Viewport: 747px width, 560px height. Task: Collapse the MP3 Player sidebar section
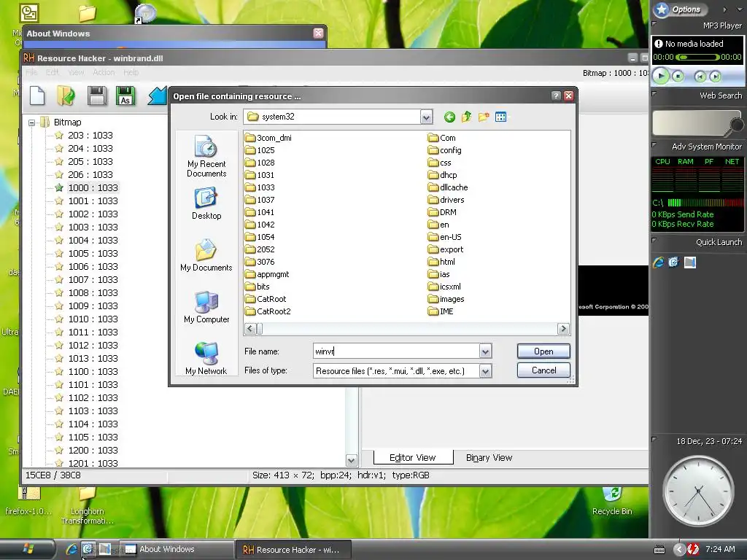(x=654, y=24)
